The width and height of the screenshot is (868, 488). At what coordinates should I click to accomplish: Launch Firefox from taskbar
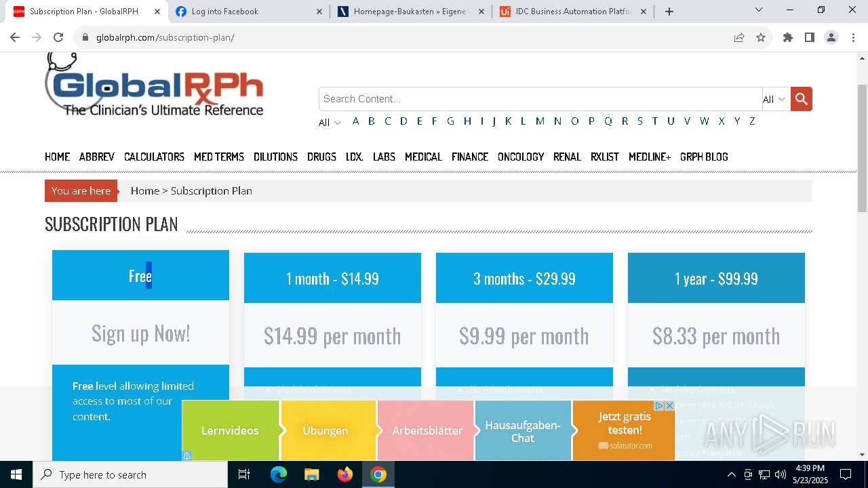[345, 474]
